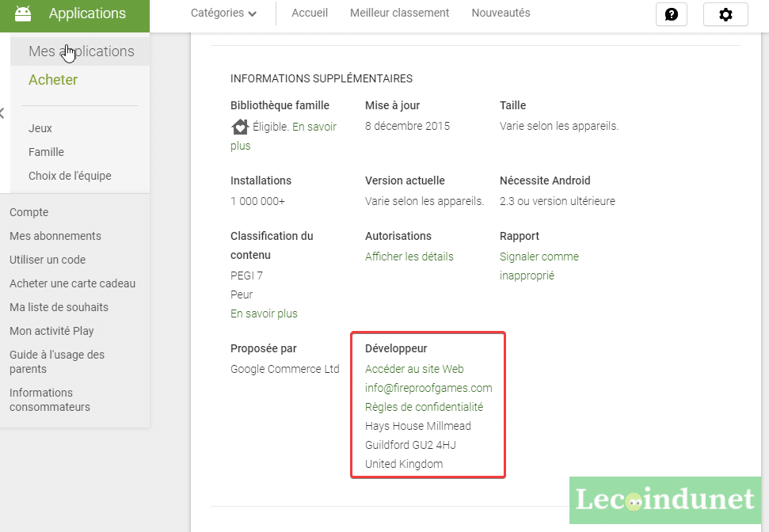Select Mes applications in sidebar
The width and height of the screenshot is (769, 532).
(81, 51)
